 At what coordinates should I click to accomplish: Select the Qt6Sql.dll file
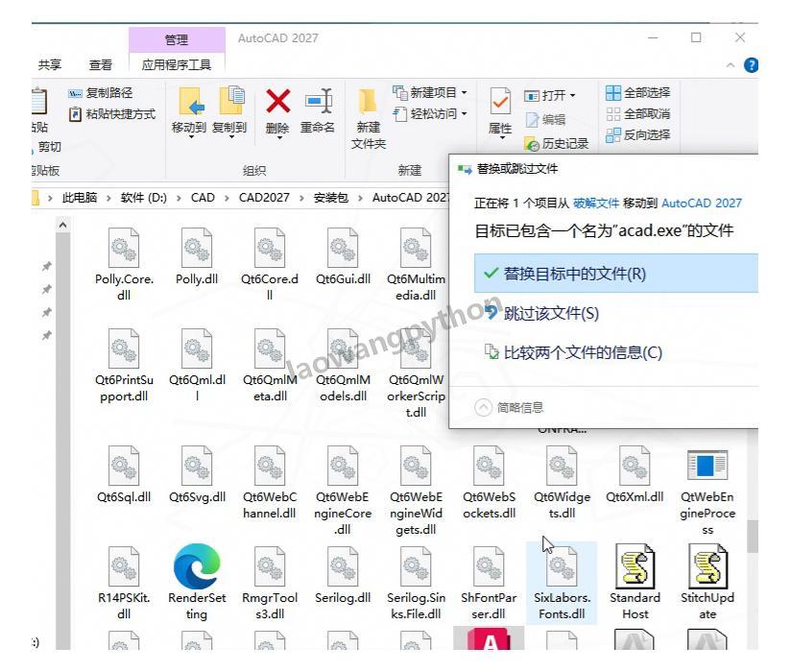[124, 474]
